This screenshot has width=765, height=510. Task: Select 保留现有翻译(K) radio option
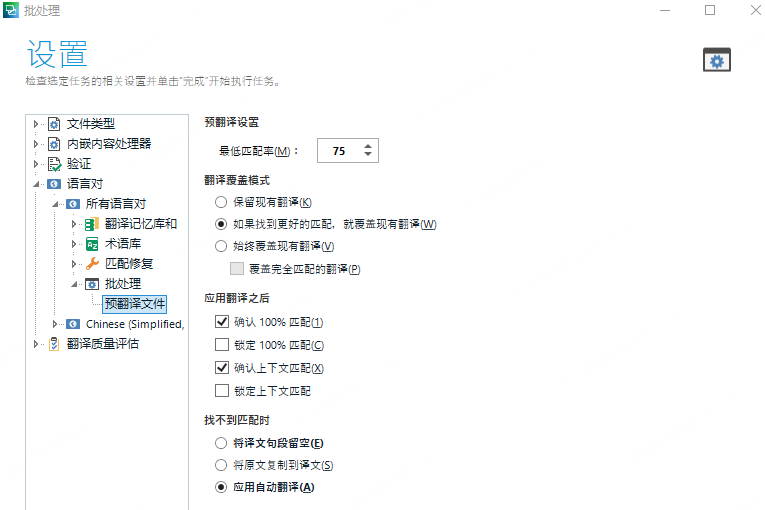coord(221,202)
